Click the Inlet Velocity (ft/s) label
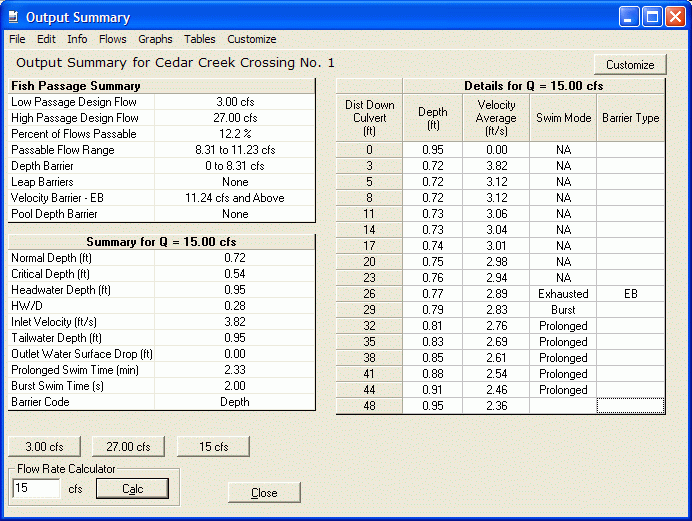Screen dimensions: 692x521 (54, 322)
